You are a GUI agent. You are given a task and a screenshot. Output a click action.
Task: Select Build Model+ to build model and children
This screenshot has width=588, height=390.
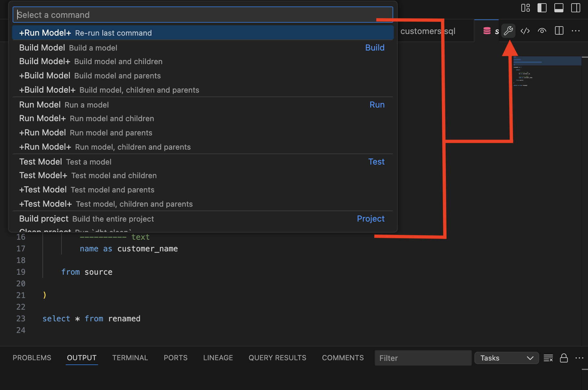click(91, 61)
